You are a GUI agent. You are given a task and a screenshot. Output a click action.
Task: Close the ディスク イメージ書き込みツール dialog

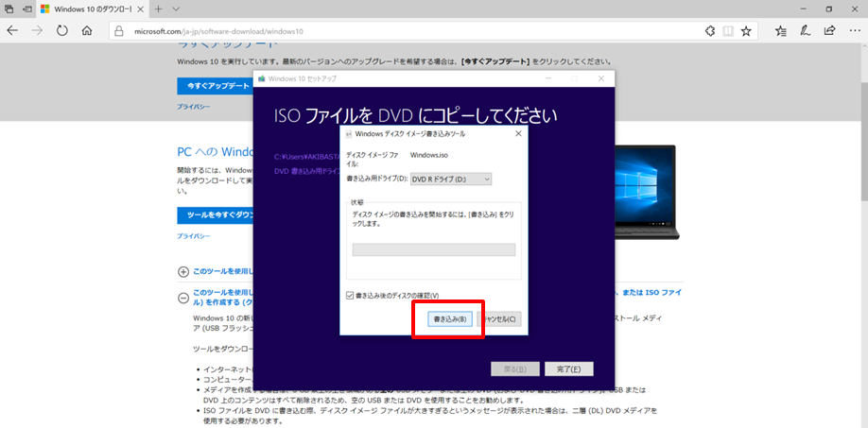click(518, 134)
